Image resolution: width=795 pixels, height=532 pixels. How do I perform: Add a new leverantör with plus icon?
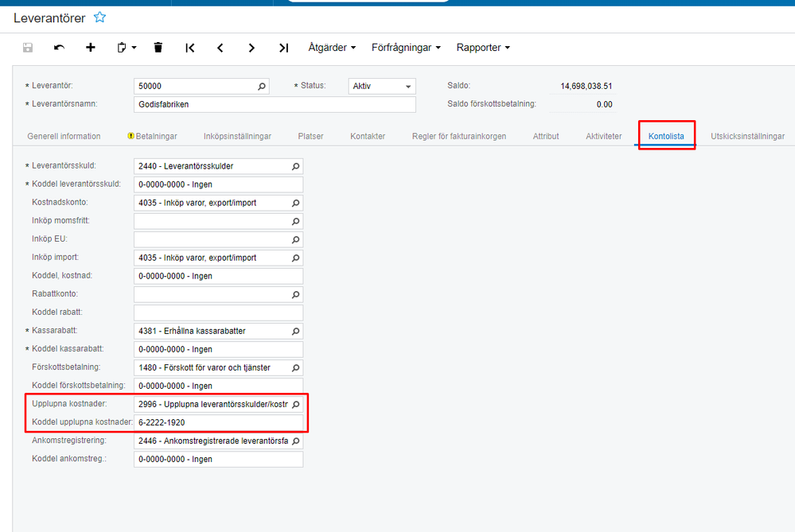pos(90,47)
